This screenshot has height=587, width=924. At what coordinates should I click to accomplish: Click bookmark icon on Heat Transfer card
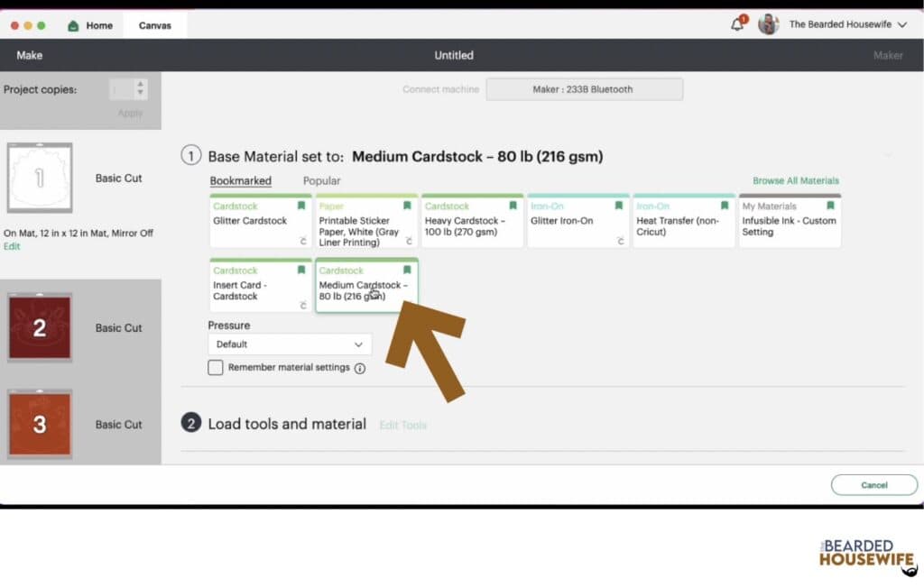pos(725,206)
